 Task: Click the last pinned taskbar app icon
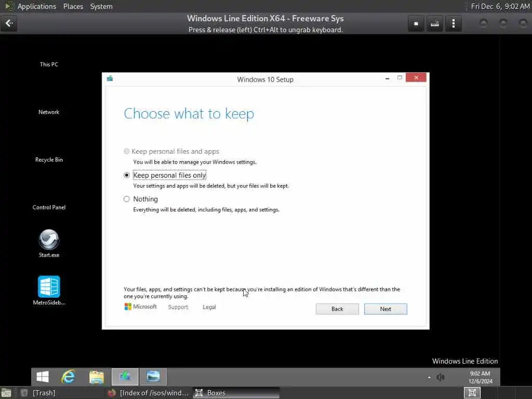(x=153, y=377)
